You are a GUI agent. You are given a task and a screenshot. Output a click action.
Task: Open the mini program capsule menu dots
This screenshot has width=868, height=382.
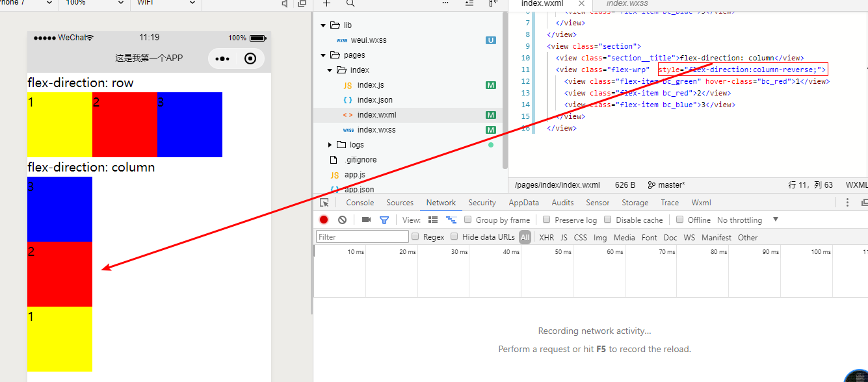click(x=222, y=58)
